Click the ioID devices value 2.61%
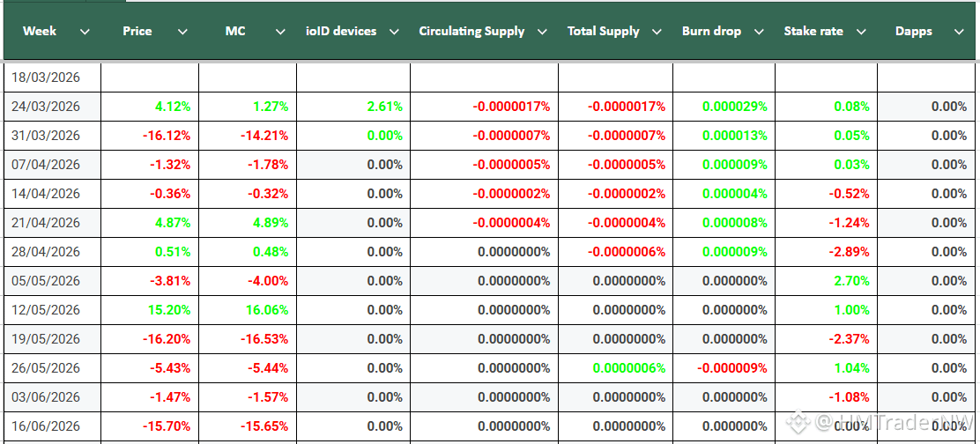 385,107
